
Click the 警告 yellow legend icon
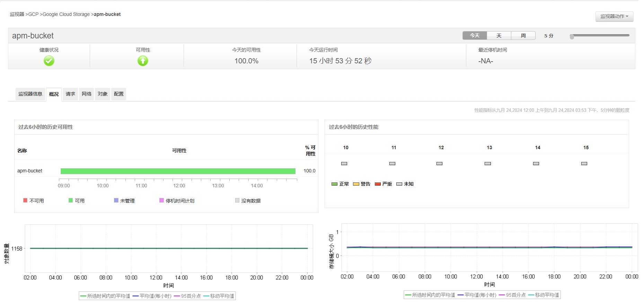click(x=356, y=184)
